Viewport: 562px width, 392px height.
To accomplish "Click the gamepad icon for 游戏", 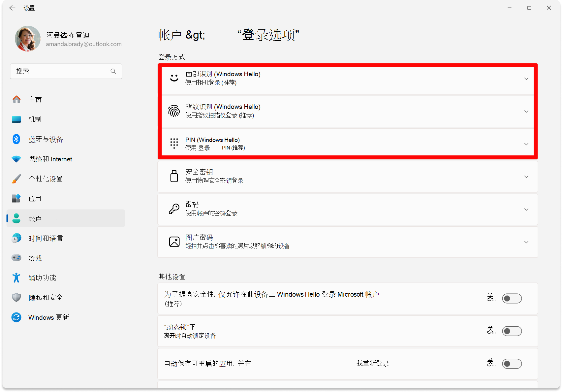I will click(x=16, y=257).
